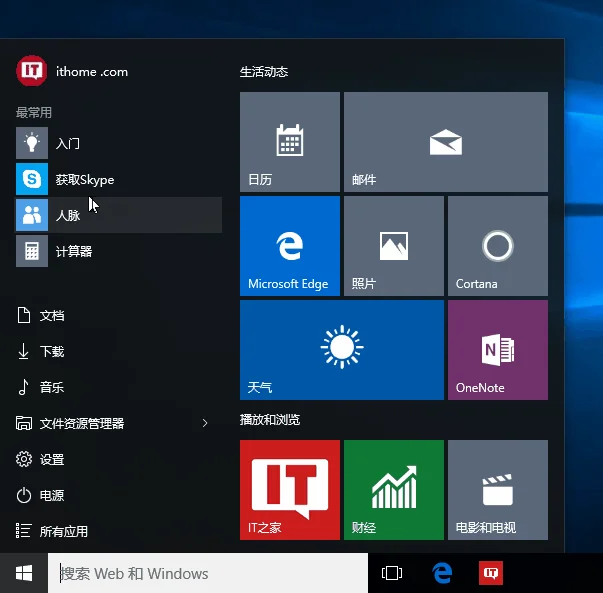Open the Cortana tile
Image resolution: width=603 pixels, height=593 pixels.
(x=498, y=246)
